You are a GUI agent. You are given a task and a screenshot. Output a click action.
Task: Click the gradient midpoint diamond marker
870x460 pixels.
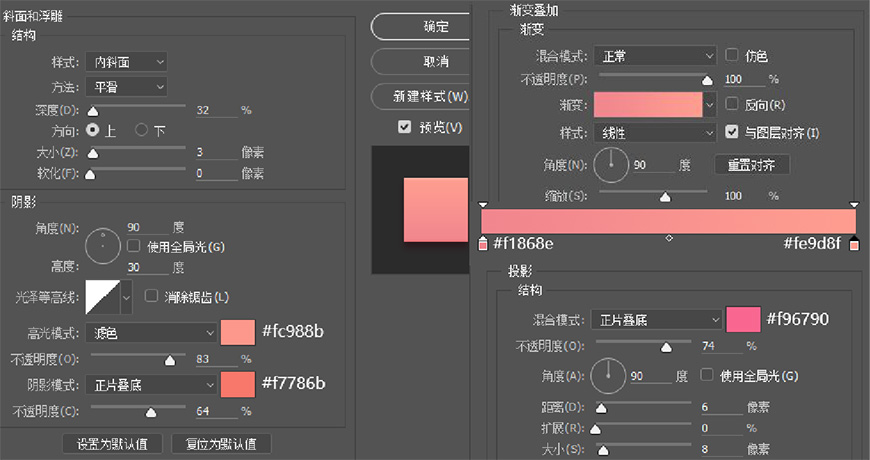[669, 238]
